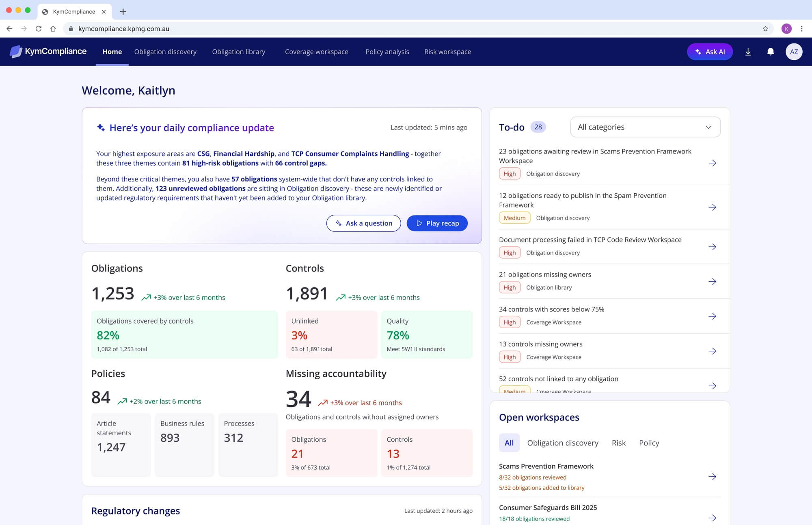Open arrow for 23 obligations awaiting review

point(712,163)
